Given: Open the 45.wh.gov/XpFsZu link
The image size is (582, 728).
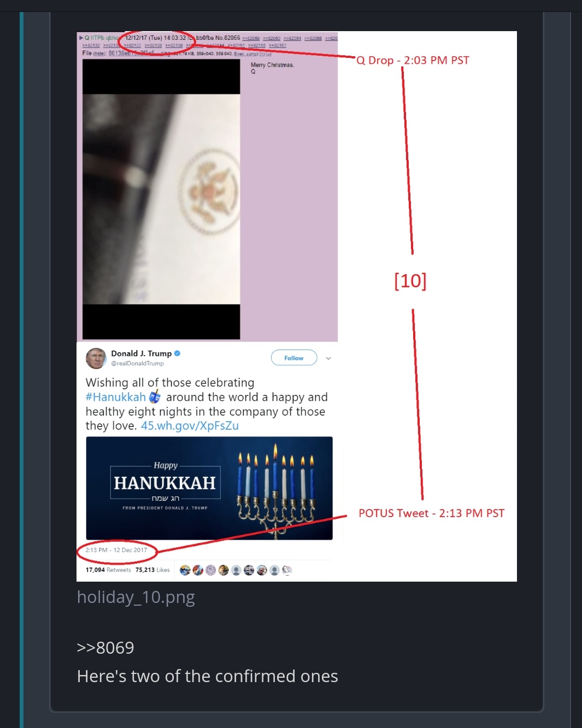Looking at the screenshot, I should (x=190, y=425).
